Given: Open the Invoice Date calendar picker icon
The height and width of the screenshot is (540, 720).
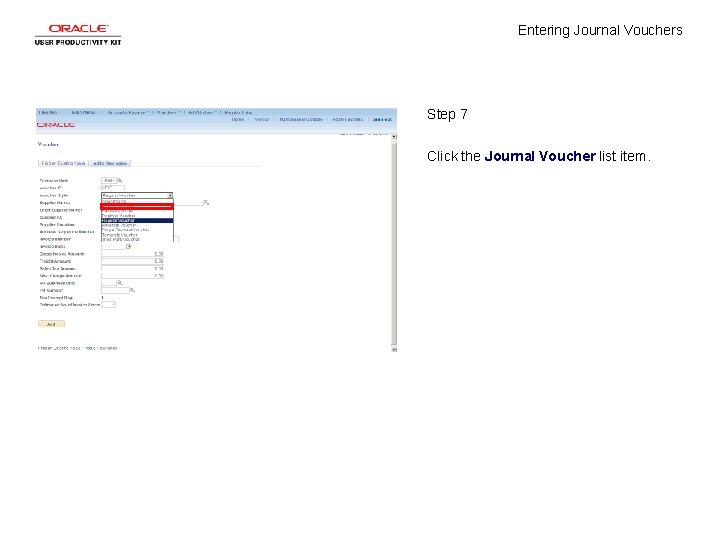Looking at the screenshot, I should [128, 246].
